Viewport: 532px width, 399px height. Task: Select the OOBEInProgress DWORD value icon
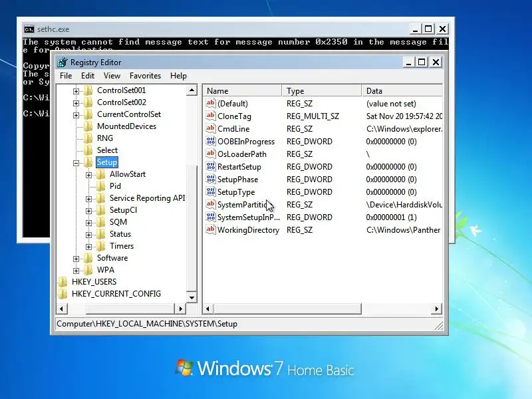[x=211, y=141]
